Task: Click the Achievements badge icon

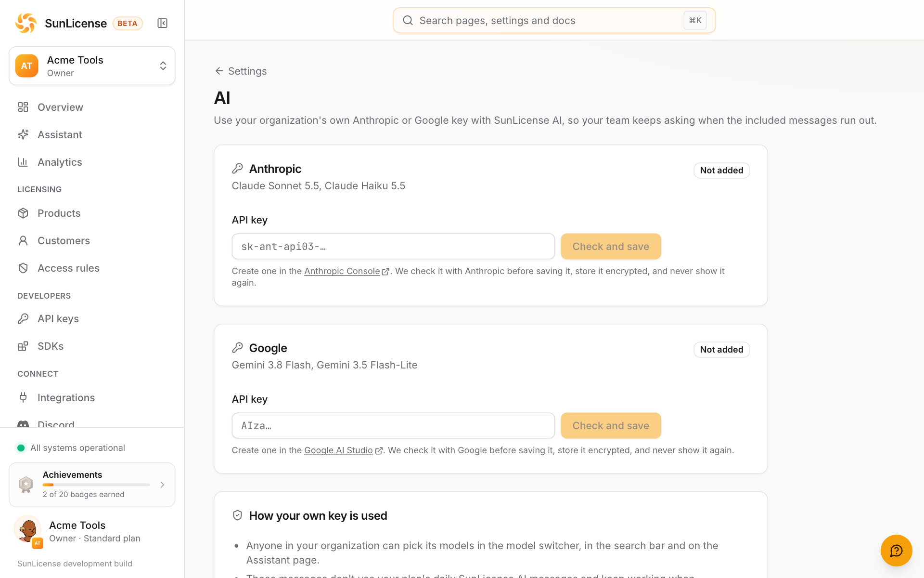Action: tap(26, 485)
